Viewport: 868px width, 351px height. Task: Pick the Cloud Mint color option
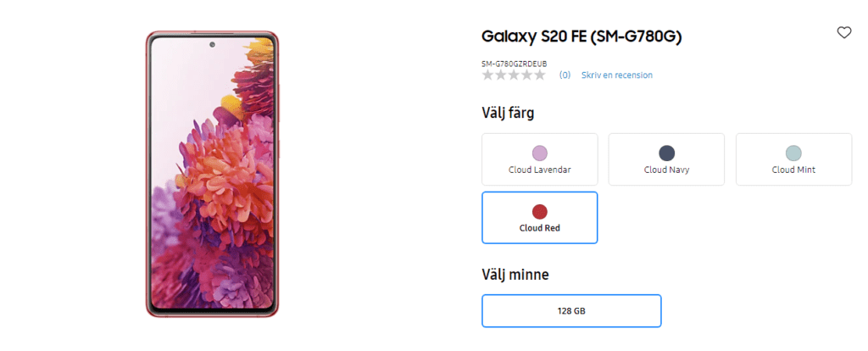point(793,159)
